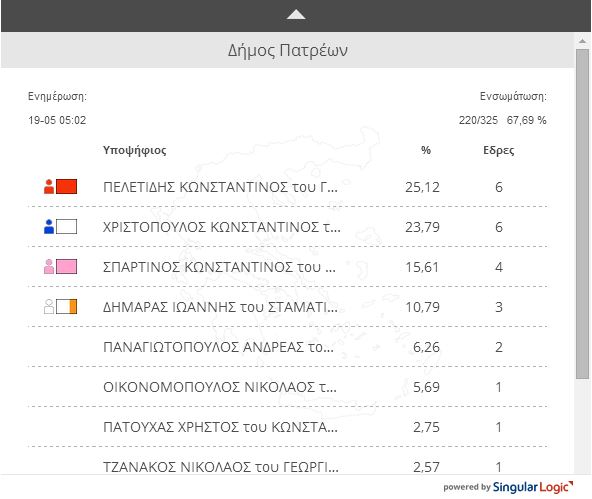
Task: Click the Υποψήφιος column header
Action: (x=134, y=150)
